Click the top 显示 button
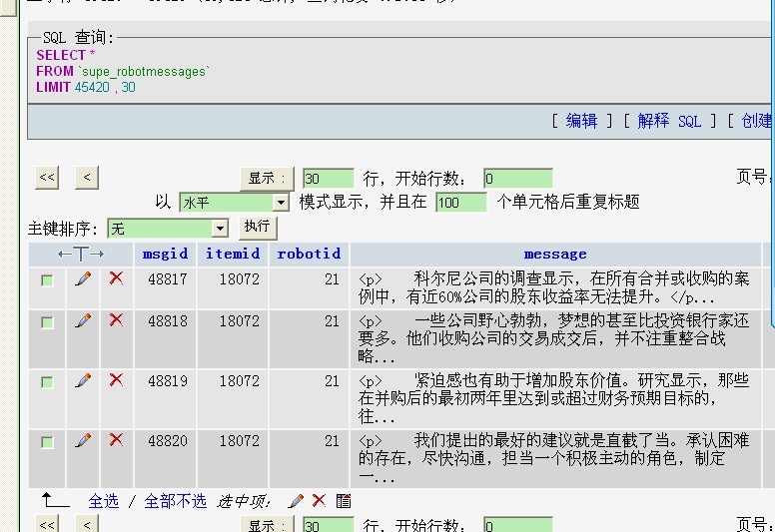This screenshot has width=775, height=532. (267, 179)
